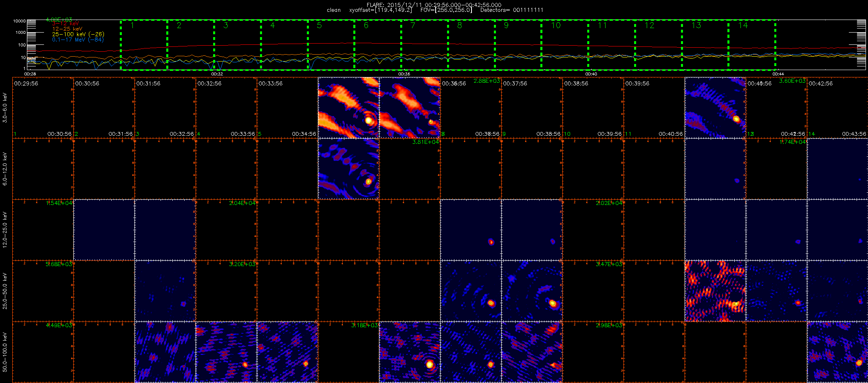Image resolution: width=868 pixels, height=383 pixels.
Task: Click the green 3.18E+03 peak value
Action: (365, 325)
